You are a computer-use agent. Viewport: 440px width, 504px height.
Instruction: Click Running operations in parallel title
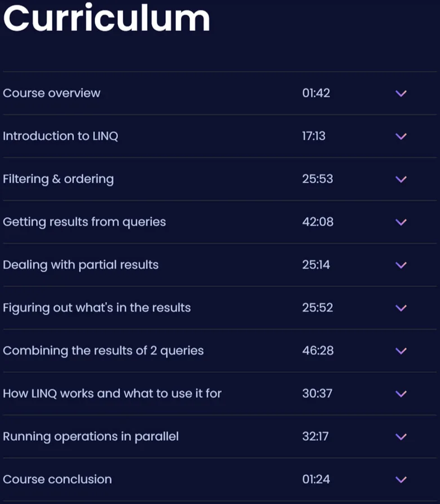91,436
